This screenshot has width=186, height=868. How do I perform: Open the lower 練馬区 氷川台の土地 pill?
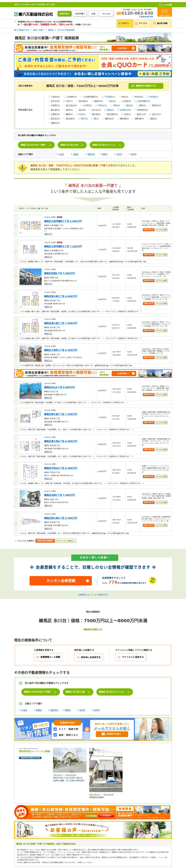(78, 692)
